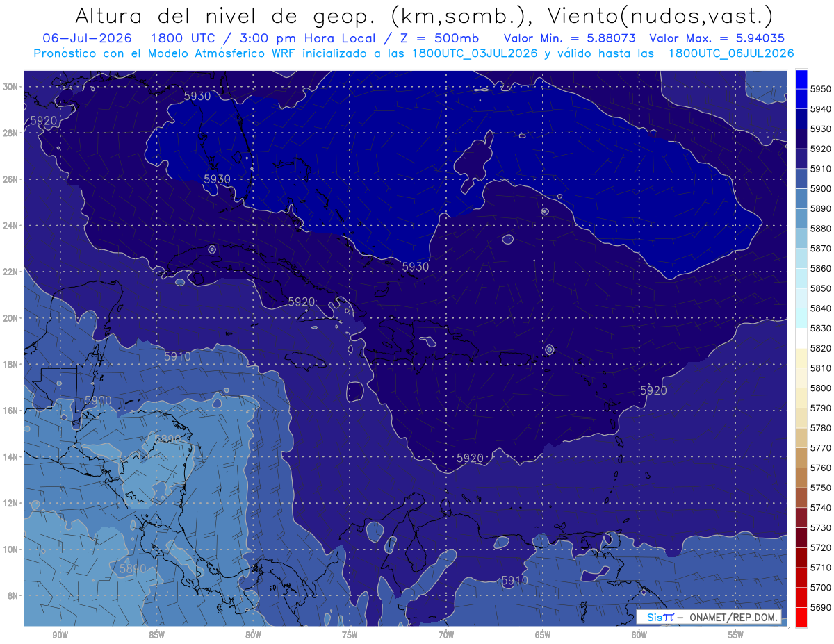Click the 70W longitude axis label

(446, 635)
